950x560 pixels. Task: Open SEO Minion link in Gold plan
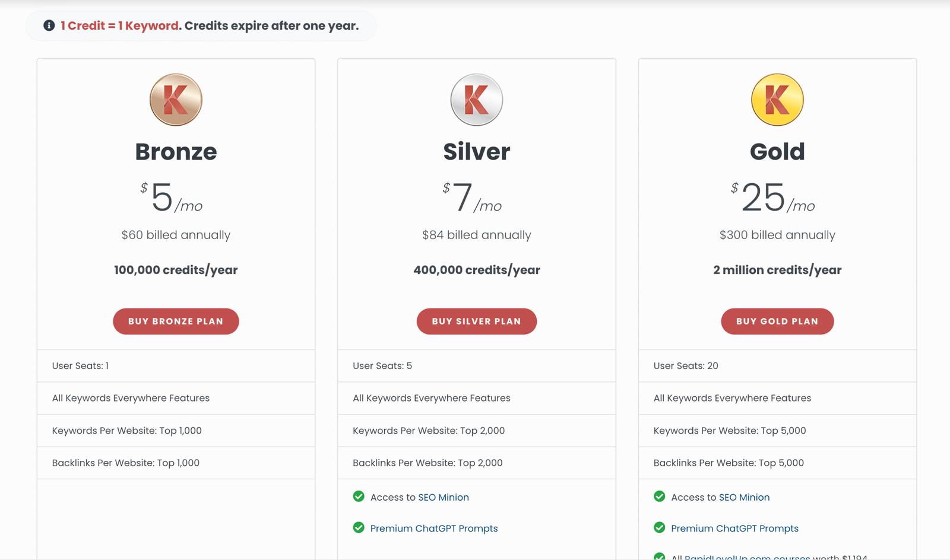coord(744,497)
